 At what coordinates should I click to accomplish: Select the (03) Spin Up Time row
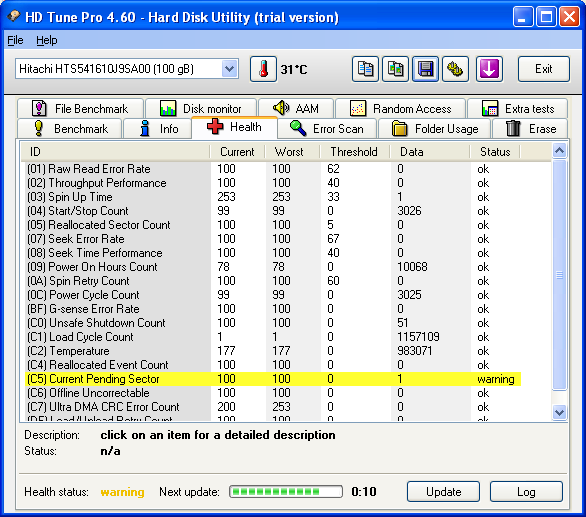(x=273, y=197)
